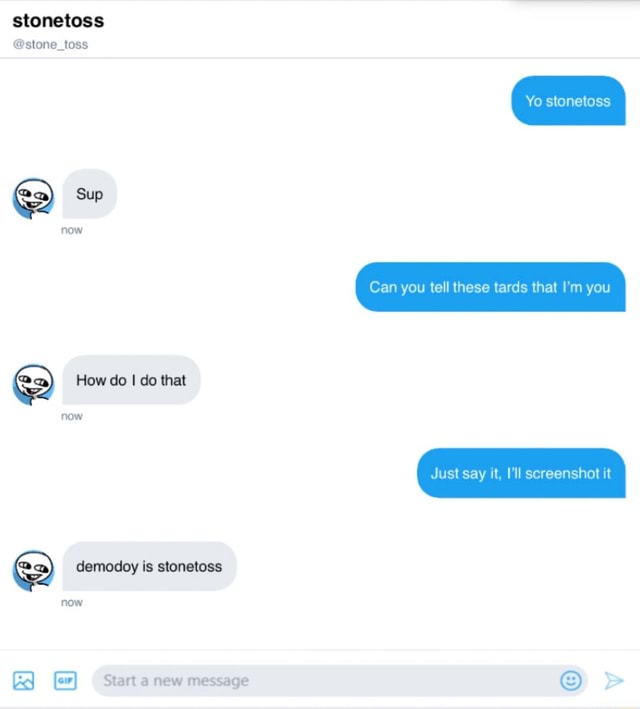Click 'now' timestamp under 'demodoy is stonetoss'
Viewport: 640px width, 709px height.
72,603
